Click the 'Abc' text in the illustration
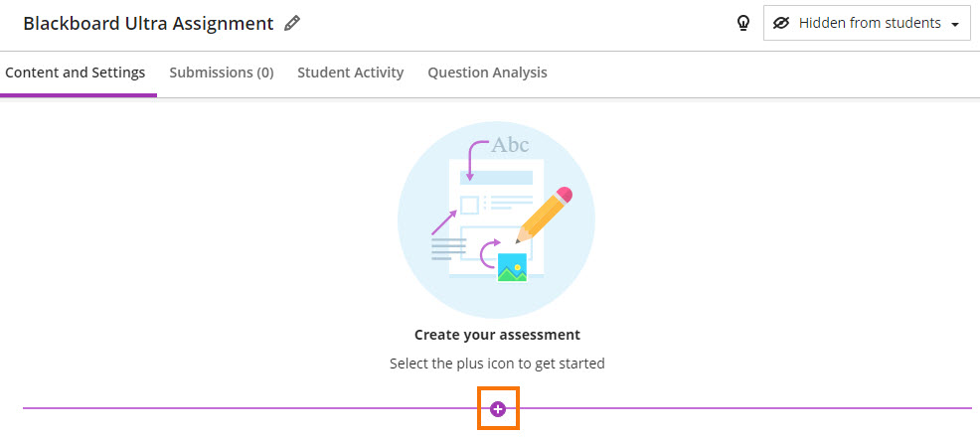Viewport: 980px width, 437px height. click(511, 145)
